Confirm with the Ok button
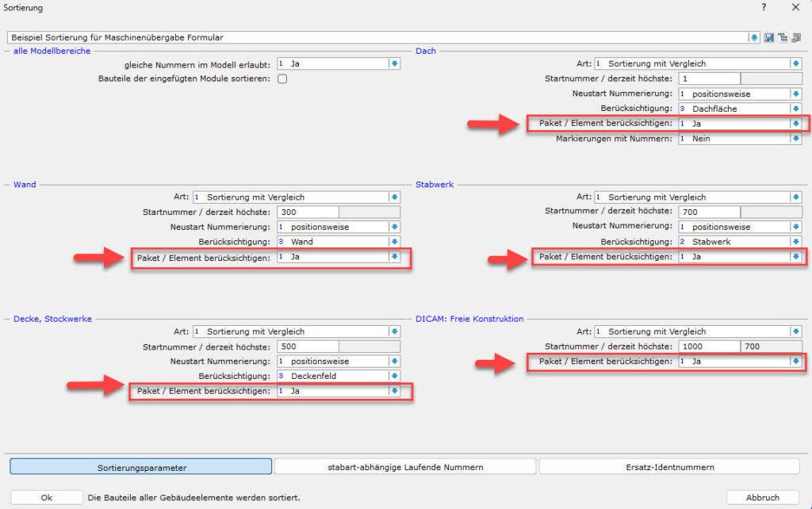 (x=47, y=497)
